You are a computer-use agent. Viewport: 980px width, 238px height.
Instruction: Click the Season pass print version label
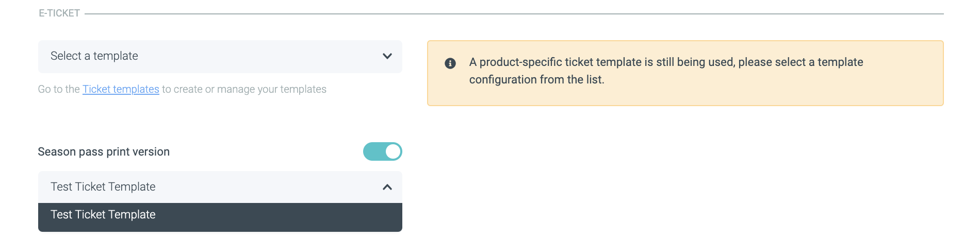click(104, 152)
